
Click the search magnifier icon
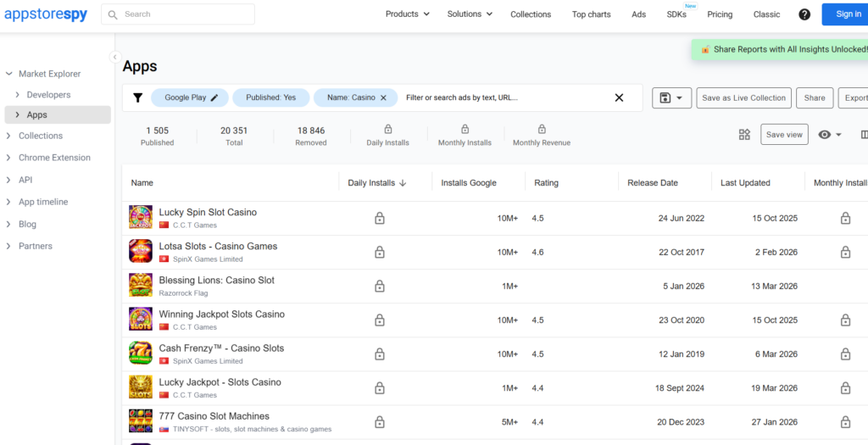coord(113,14)
